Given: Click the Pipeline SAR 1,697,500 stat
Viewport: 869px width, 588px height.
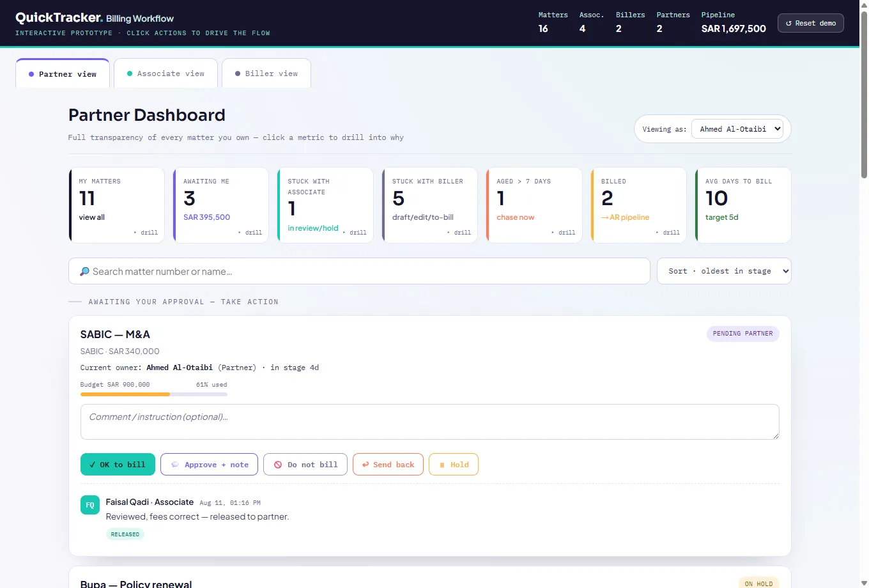Looking at the screenshot, I should click(x=734, y=22).
